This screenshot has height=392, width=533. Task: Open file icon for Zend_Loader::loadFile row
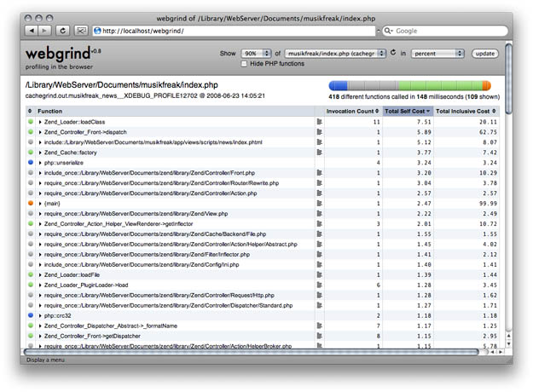tap(320, 274)
